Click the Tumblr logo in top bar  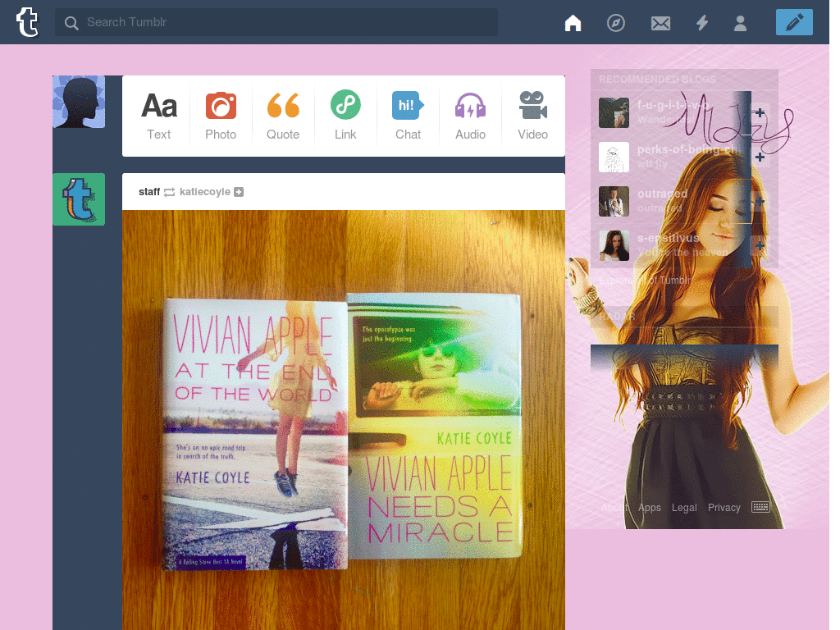click(x=27, y=22)
